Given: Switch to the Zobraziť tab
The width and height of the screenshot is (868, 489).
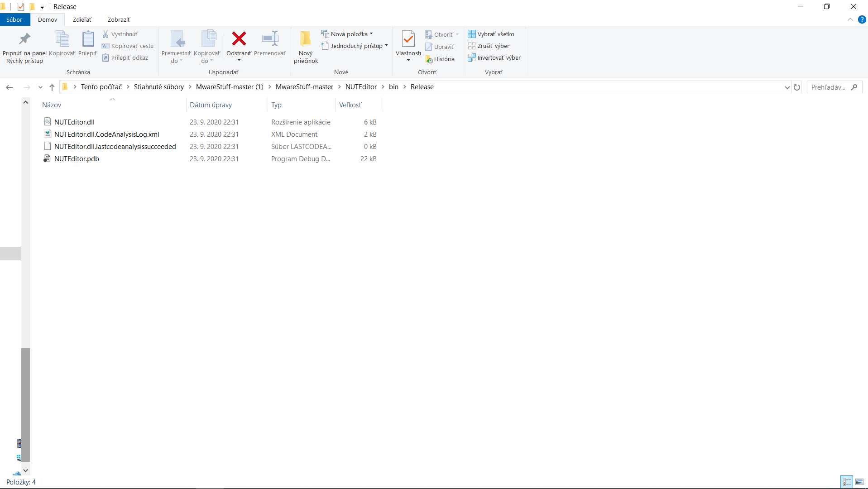Looking at the screenshot, I should (119, 19).
